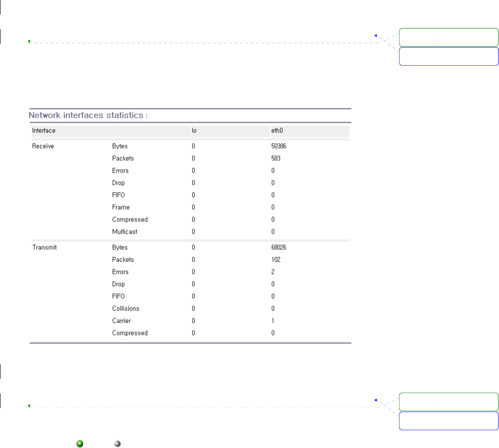Click the Packets label in the Receive section
This screenshot has height=448, width=499.
123,158
